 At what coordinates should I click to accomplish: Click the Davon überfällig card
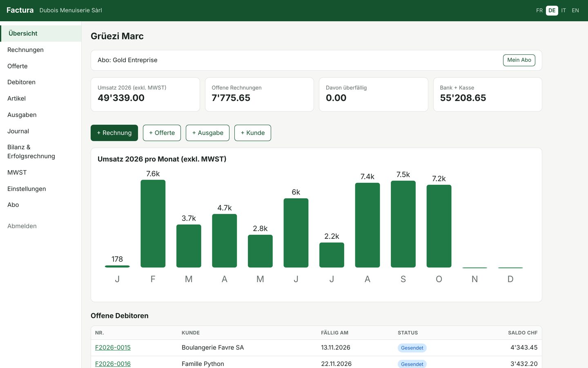coord(373,94)
